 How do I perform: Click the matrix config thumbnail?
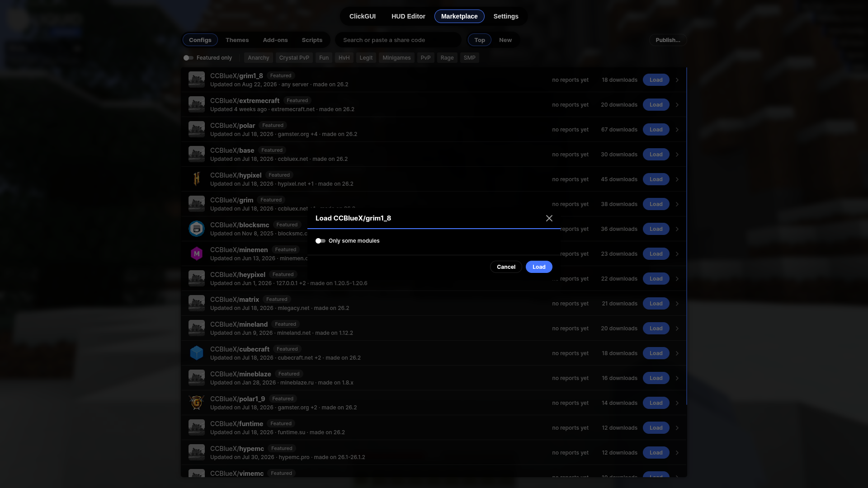click(197, 303)
